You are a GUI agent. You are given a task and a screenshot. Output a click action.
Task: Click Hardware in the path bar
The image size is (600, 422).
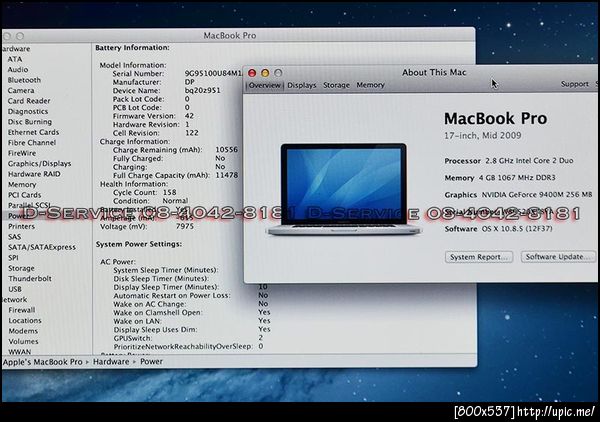tap(111, 362)
